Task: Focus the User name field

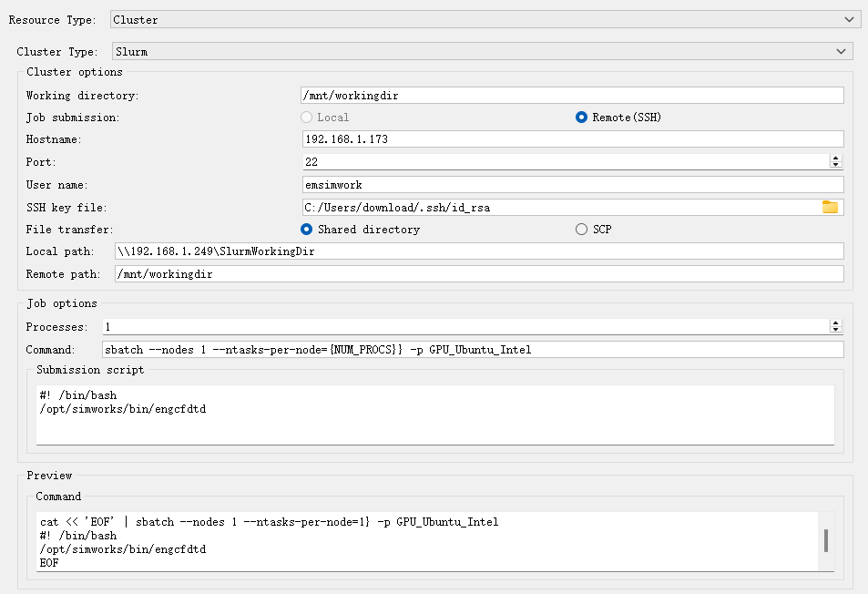Action: (x=572, y=184)
